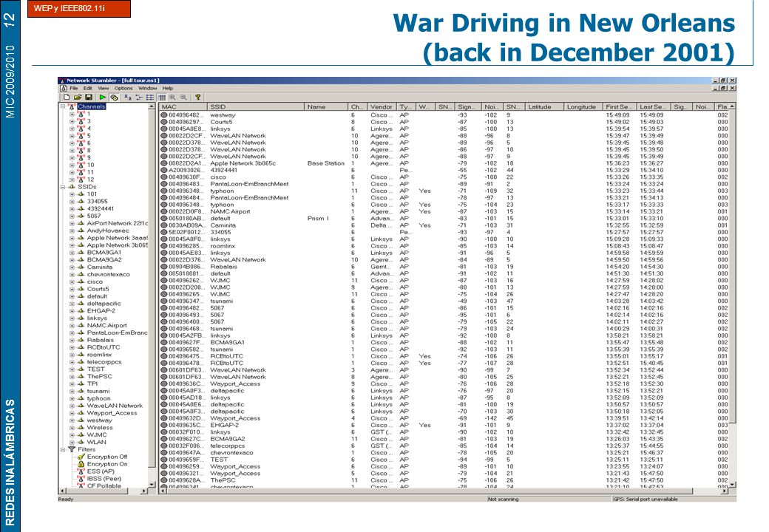Image resolution: width=769 pixels, height=532 pixels.
Task: Collapse the Filters tree node
Action: coord(63,449)
